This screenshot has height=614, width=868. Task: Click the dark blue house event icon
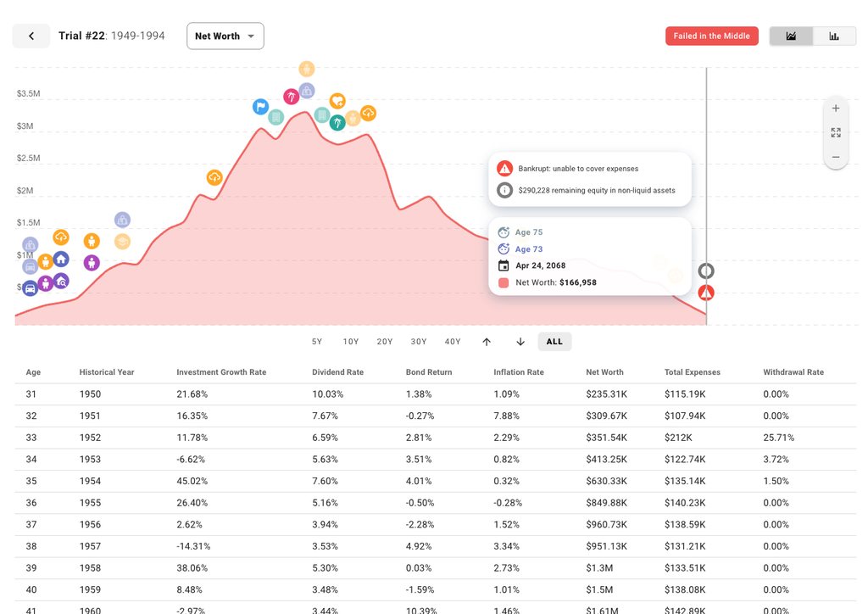(x=61, y=260)
